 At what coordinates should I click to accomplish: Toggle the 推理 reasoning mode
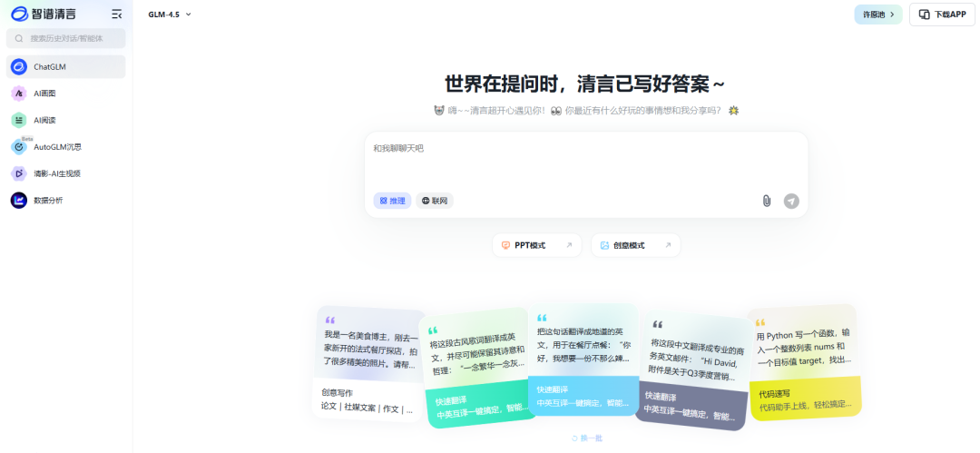tap(393, 201)
